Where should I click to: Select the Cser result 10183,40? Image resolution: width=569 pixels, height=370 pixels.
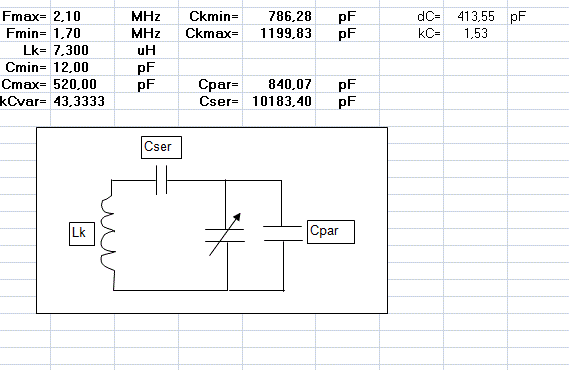(279, 101)
